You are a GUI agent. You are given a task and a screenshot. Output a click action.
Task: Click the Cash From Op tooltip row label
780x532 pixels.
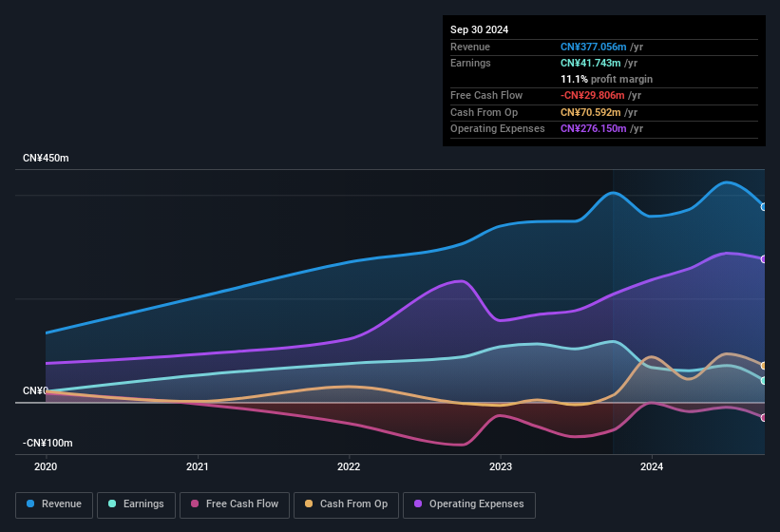point(484,112)
